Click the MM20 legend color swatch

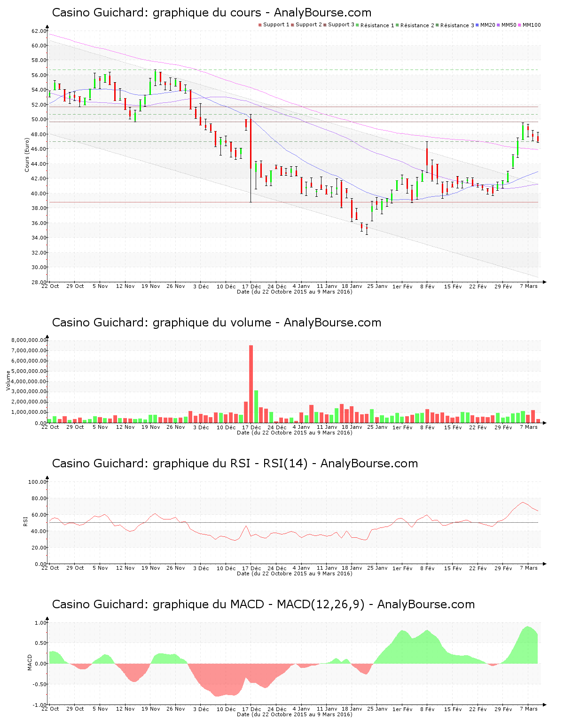pyautogui.click(x=477, y=25)
